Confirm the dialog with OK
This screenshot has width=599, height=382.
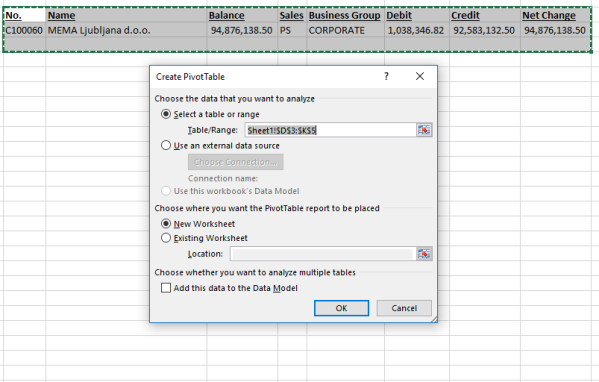tap(342, 308)
